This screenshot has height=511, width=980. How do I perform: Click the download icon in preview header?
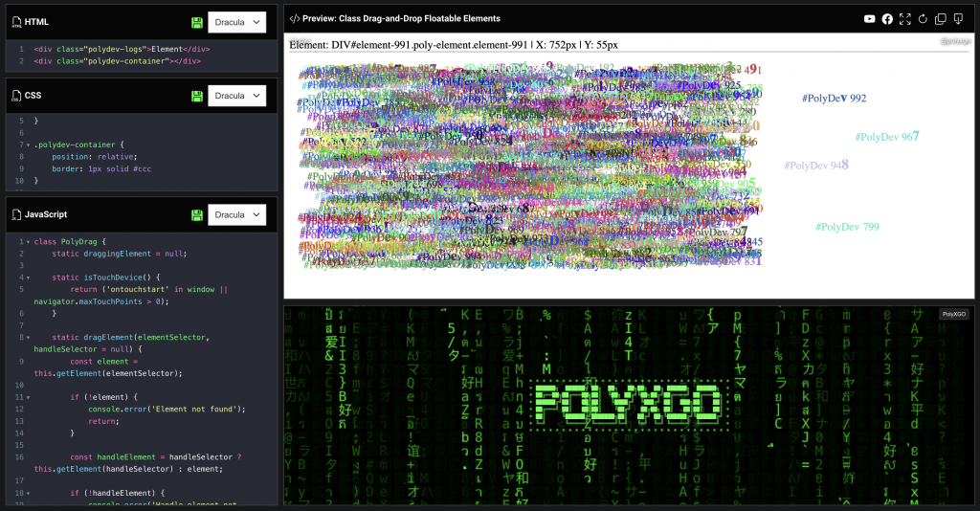click(x=958, y=19)
